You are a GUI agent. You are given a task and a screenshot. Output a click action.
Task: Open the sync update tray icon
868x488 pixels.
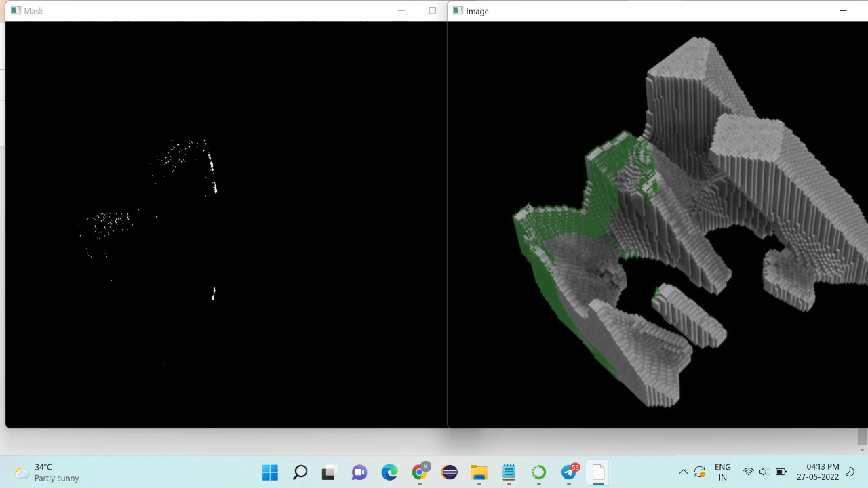point(701,472)
